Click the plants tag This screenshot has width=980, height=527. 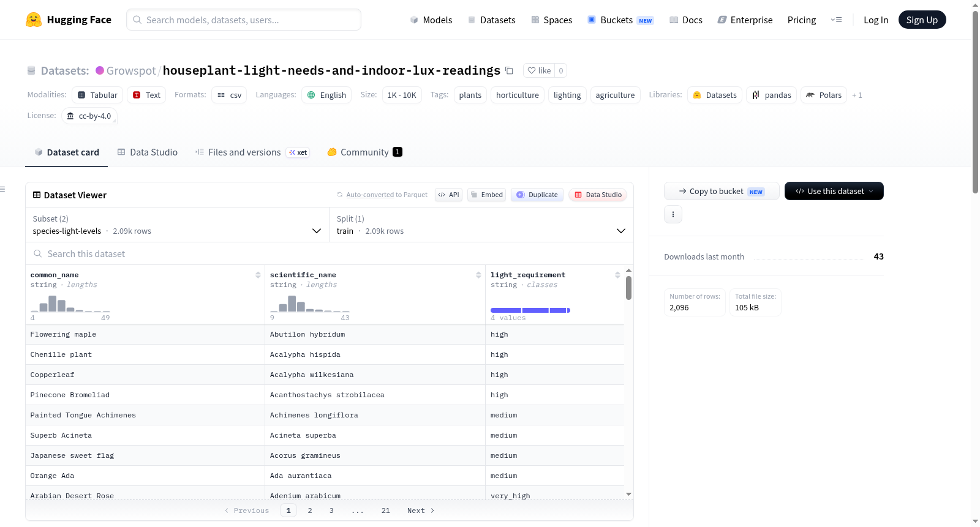point(470,95)
